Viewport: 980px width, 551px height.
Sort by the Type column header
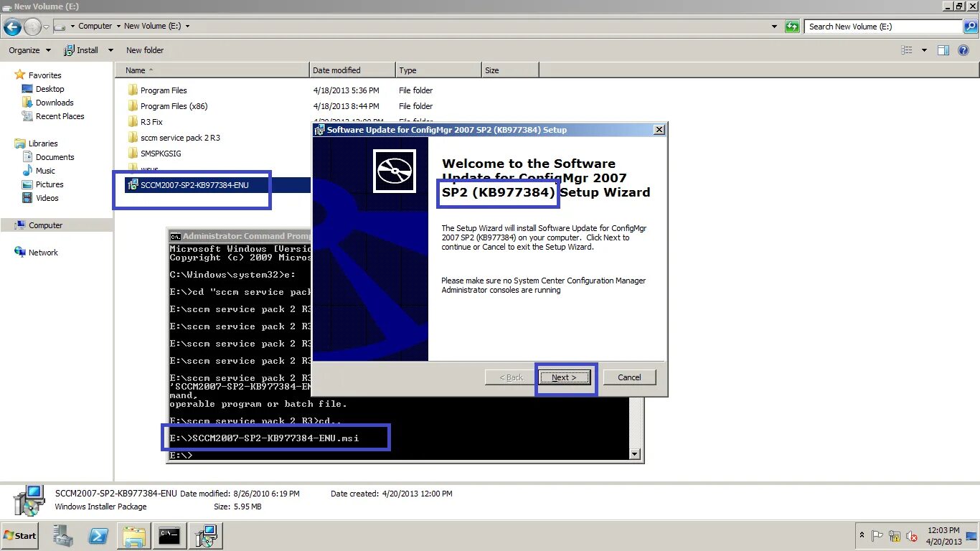(x=438, y=70)
